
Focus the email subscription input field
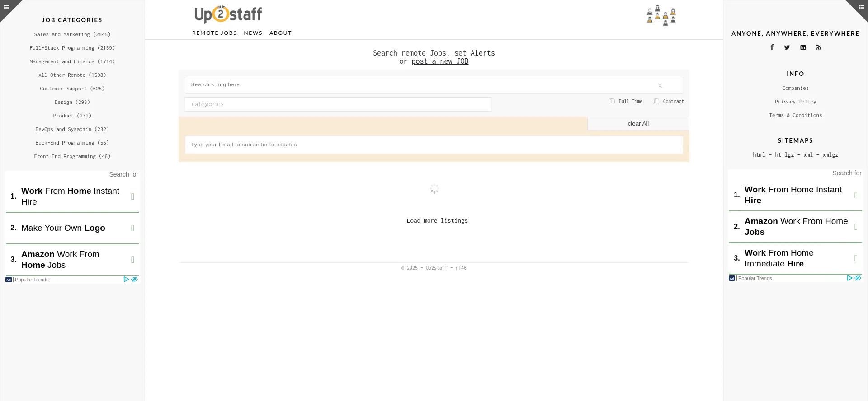pos(434,145)
